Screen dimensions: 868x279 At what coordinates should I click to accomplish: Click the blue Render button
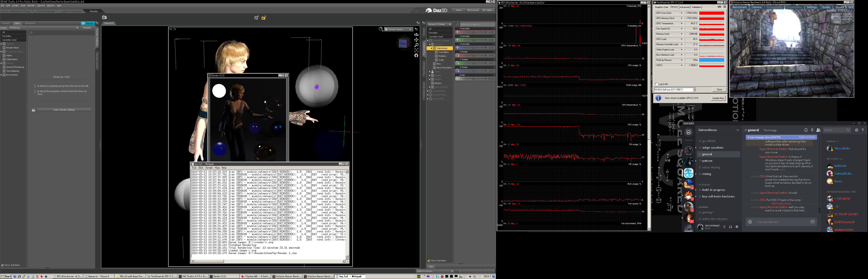[88, 23]
